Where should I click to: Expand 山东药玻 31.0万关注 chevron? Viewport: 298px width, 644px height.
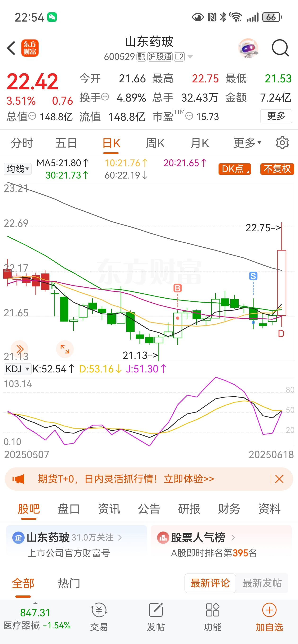(120, 537)
